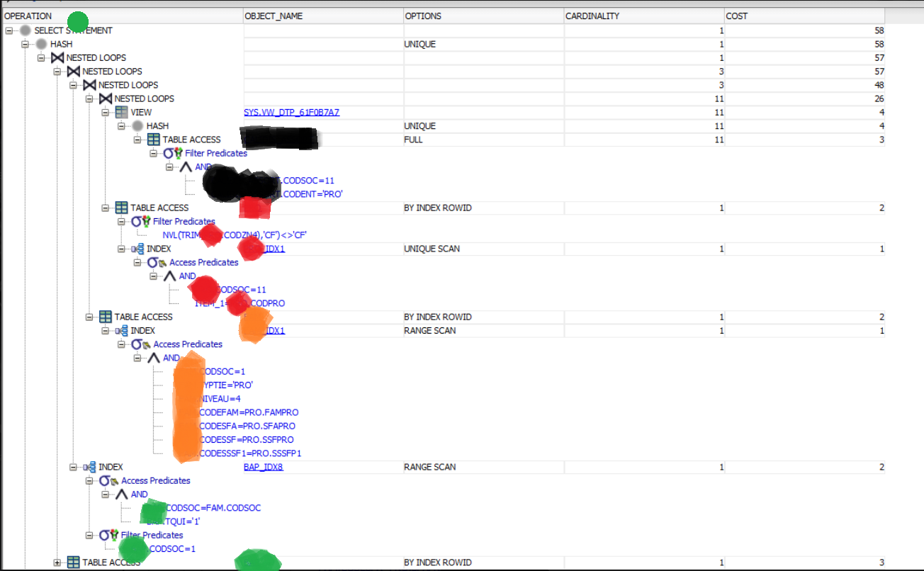Click the NESTED LOOPS join icon with cardinality 1
This screenshot has width=924, height=571.
click(x=57, y=57)
